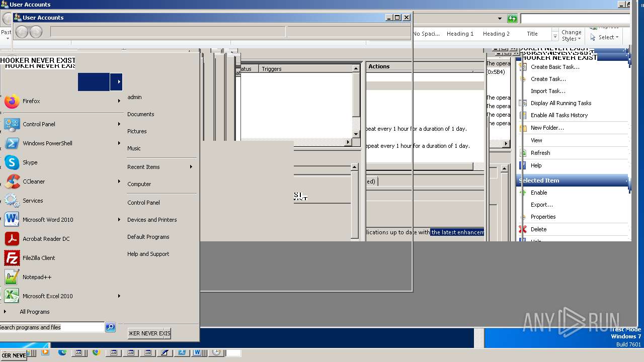Viewport: 644px width, 362px height.
Task: Click Create Basic Task in Actions pane
Action: coord(554,67)
